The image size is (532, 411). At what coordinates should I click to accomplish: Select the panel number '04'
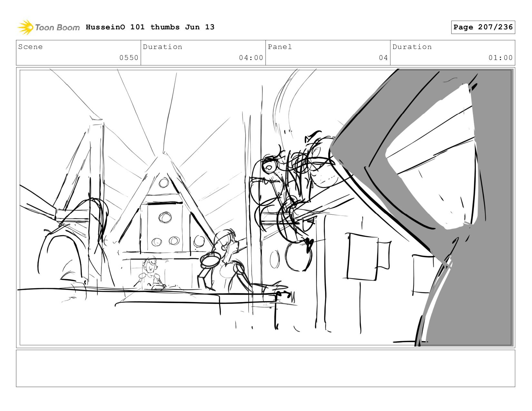pos(383,58)
